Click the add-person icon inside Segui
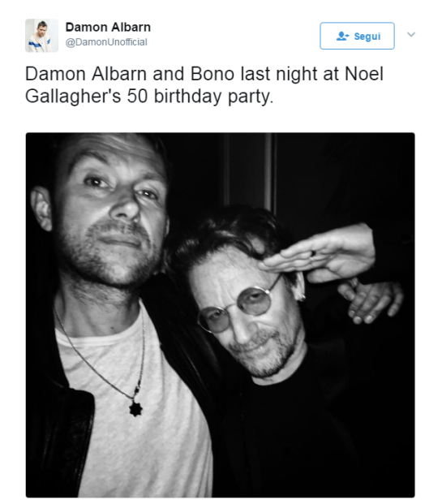 [x=342, y=36]
